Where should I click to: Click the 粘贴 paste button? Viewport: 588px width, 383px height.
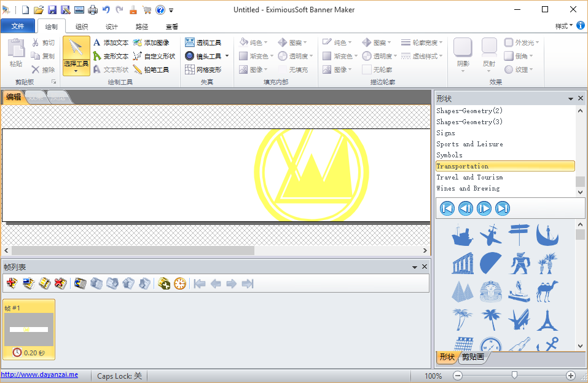pos(16,53)
